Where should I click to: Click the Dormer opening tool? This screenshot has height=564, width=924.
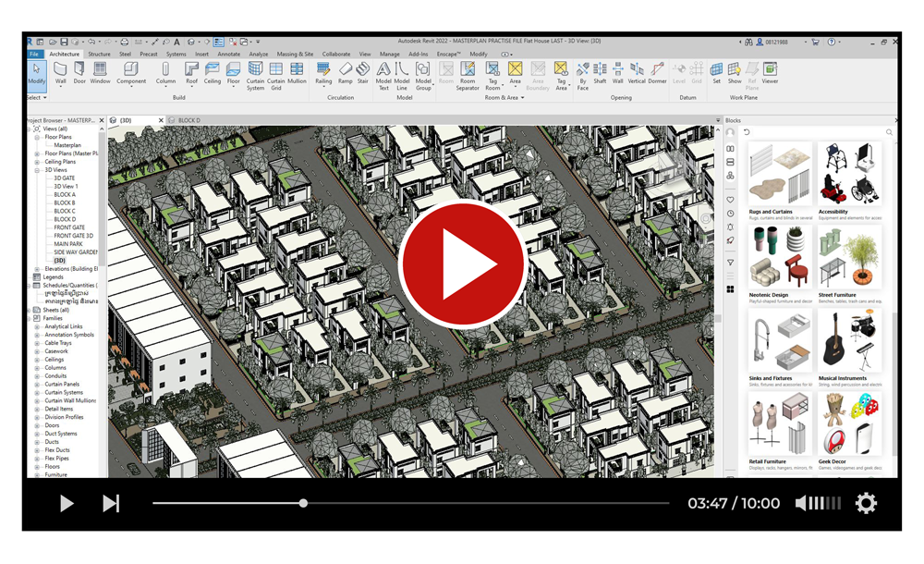(x=657, y=72)
